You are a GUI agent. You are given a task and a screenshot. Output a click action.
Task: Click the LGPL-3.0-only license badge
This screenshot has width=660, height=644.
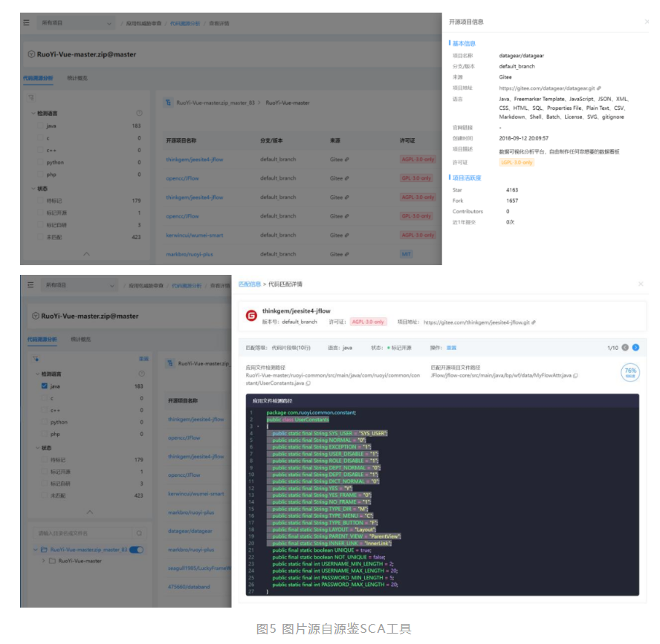[x=517, y=163]
